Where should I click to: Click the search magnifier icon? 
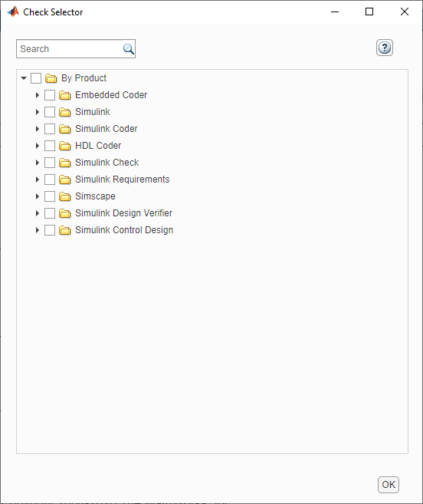[x=129, y=49]
